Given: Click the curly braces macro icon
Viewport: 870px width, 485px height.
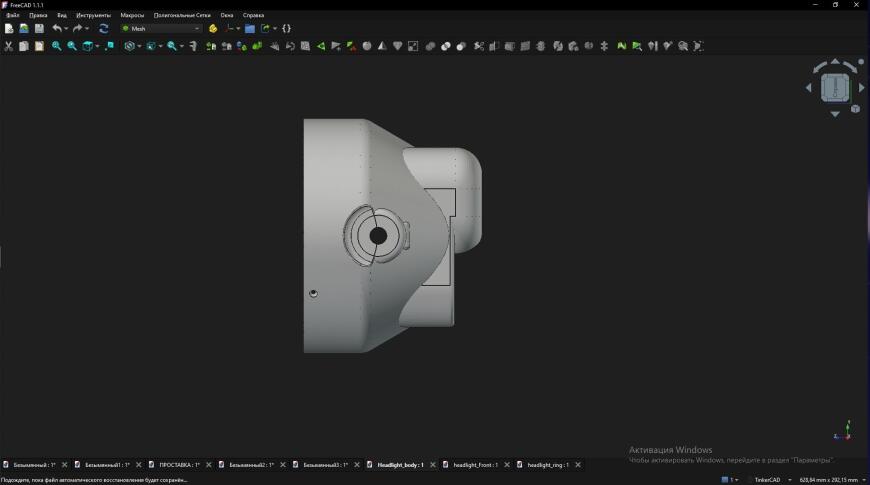Looking at the screenshot, I should [286, 28].
